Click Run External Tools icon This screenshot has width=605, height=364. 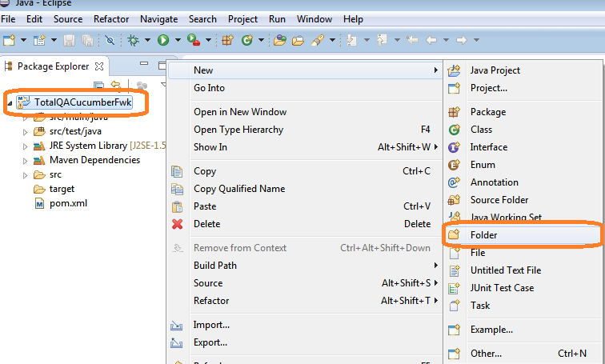click(x=194, y=40)
